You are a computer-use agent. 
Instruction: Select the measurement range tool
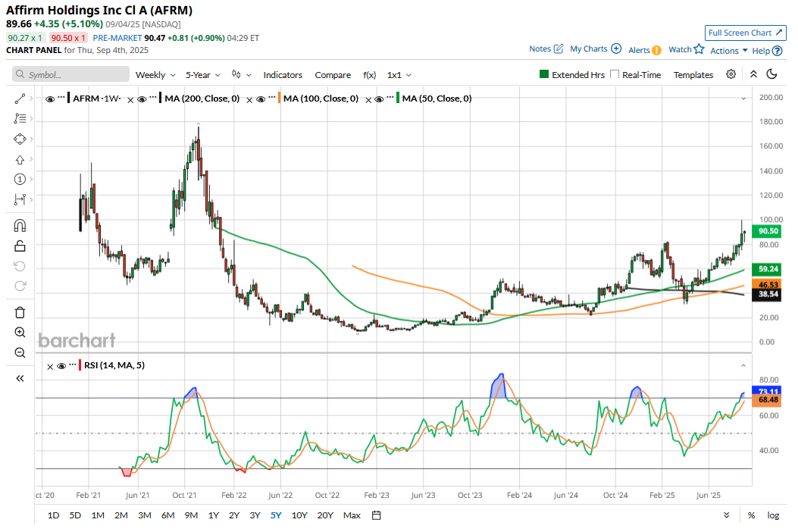[20, 199]
